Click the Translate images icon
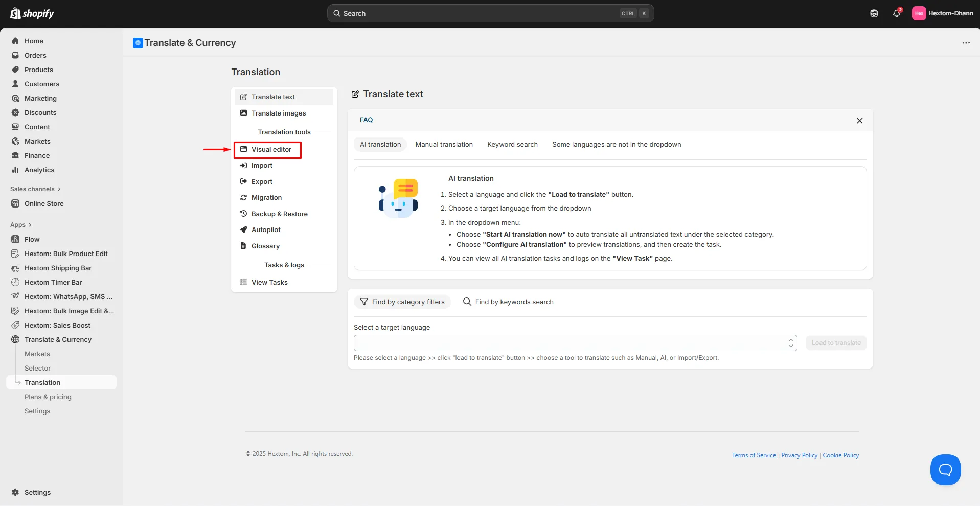 pyautogui.click(x=244, y=113)
